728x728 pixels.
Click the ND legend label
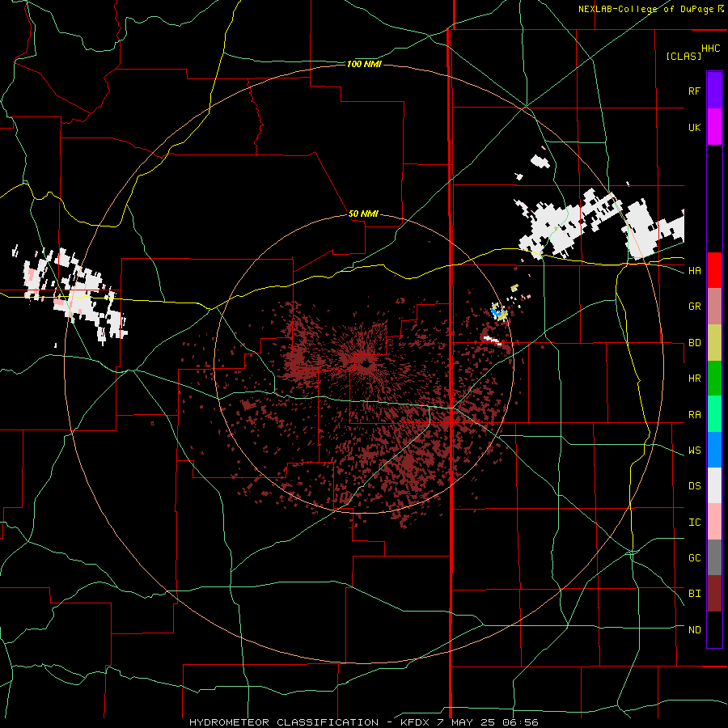click(x=694, y=630)
